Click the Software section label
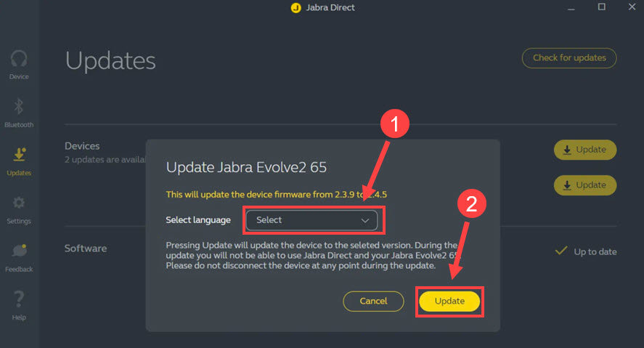644x348 pixels. click(86, 248)
